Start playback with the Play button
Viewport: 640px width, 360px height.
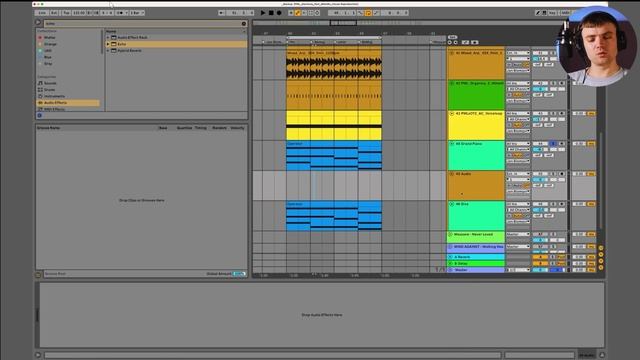pyautogui.click(x=263, y=13)
